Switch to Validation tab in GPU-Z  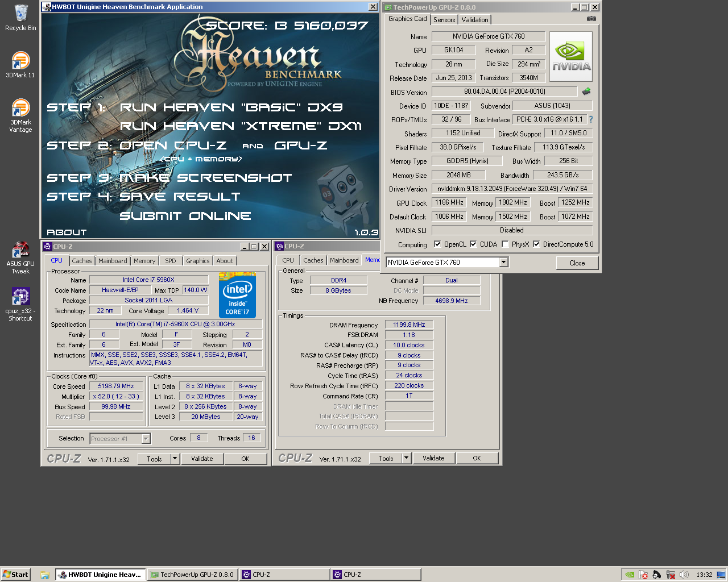point(475,20)
